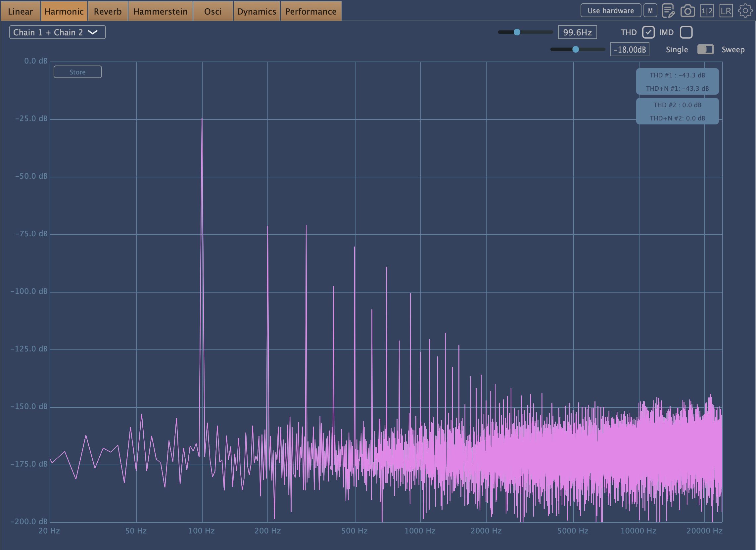
Task: Switch to the Hammerstein tab
Action: point(160,11)
